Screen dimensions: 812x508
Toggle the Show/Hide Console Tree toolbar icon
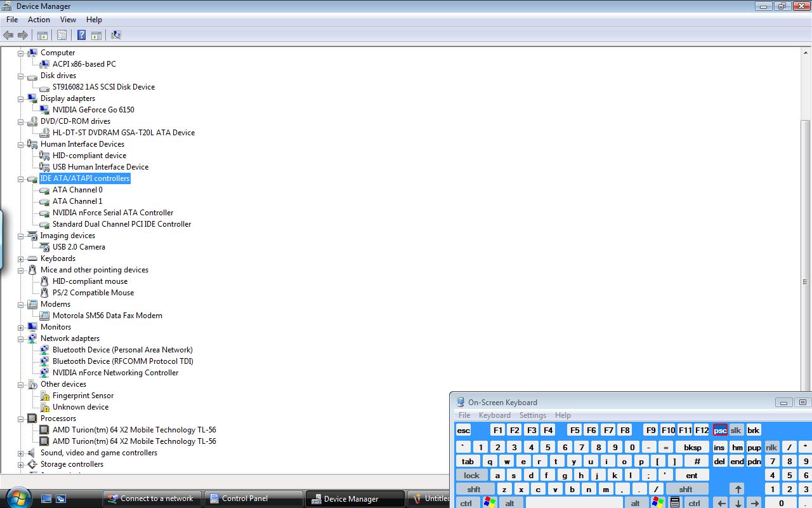click(43, 35)
